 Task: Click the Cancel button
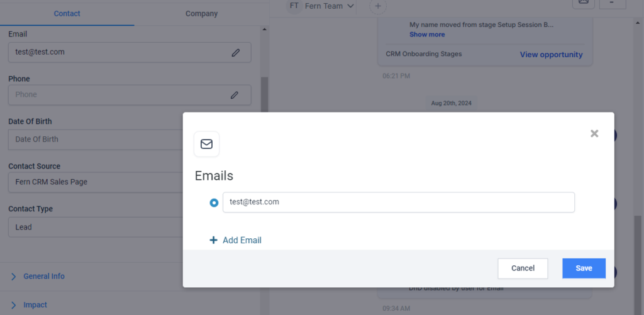pos(523,268)
